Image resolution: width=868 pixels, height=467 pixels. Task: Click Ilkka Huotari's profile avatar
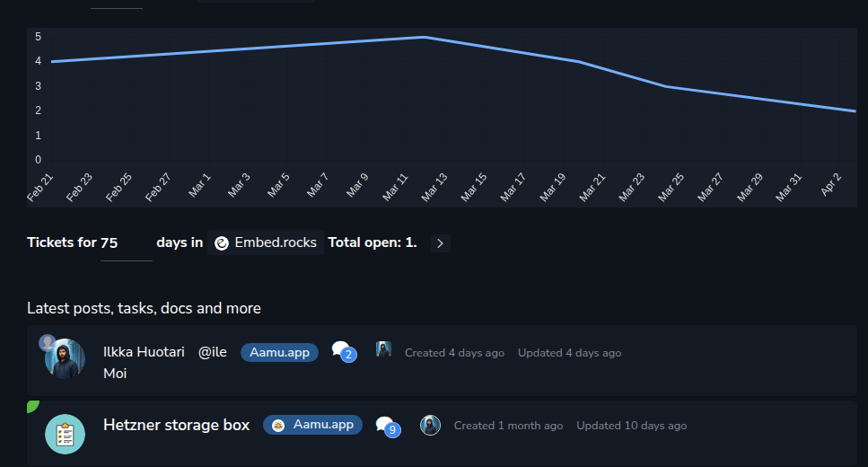point(66,359)
